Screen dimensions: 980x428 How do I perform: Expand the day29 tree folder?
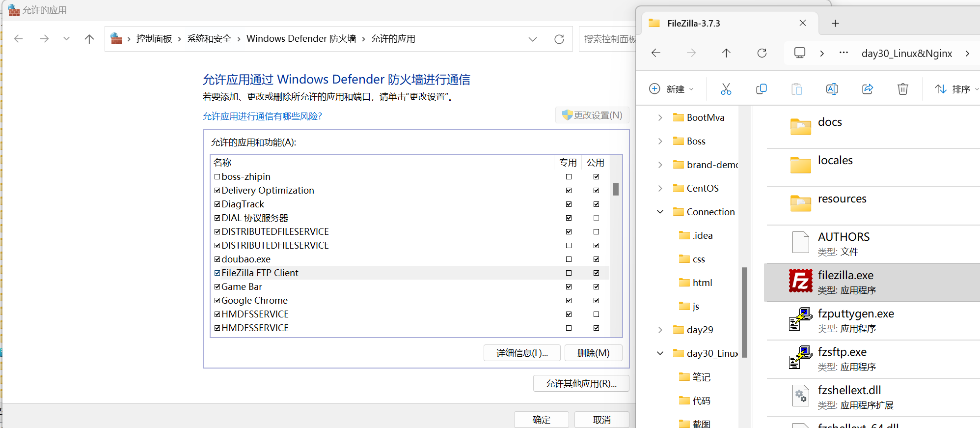660,330
